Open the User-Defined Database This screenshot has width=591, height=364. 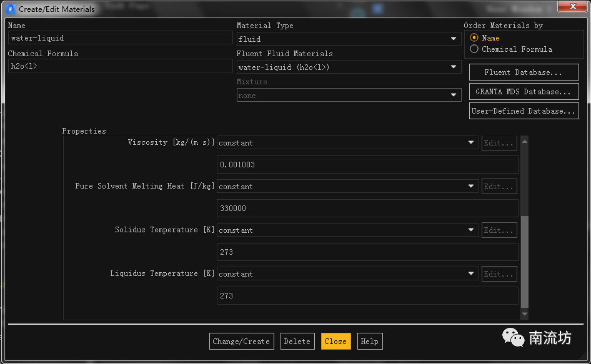[x=524, y=111]
